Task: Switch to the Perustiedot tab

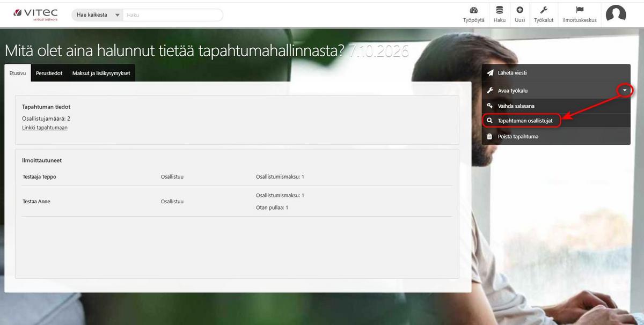Action: tap(49, 73)
